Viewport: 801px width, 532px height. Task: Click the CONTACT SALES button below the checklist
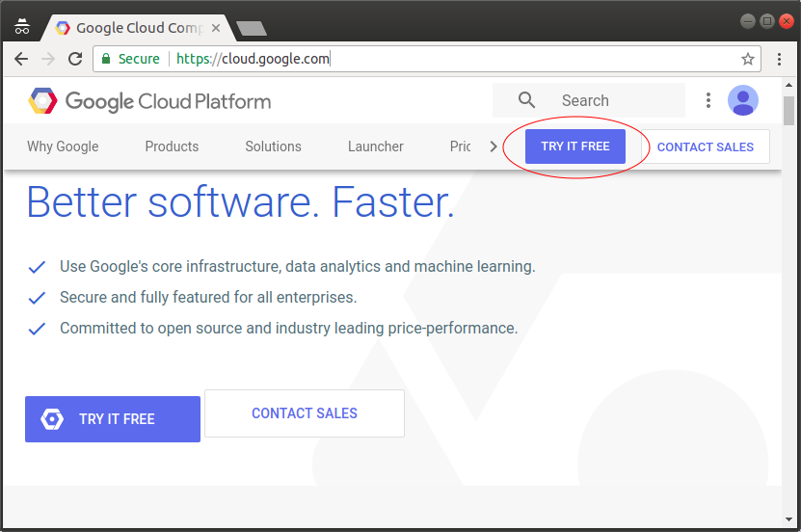[x=305, y=413]
